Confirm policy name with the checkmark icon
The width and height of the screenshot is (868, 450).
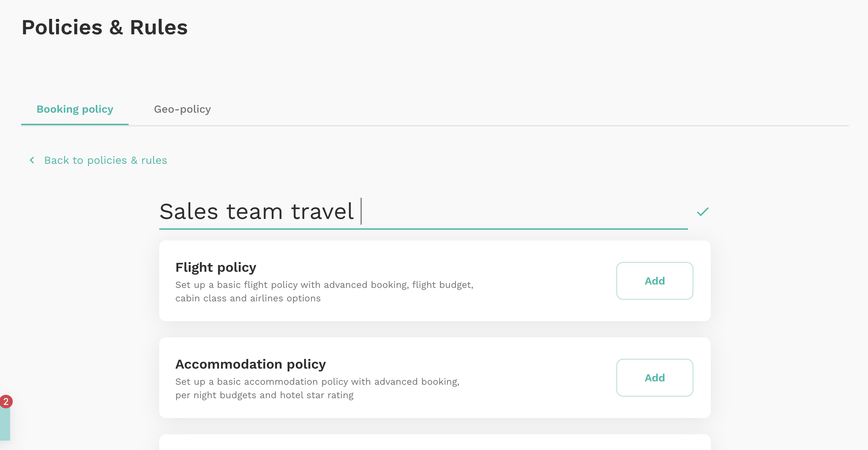tap(702, 212)
